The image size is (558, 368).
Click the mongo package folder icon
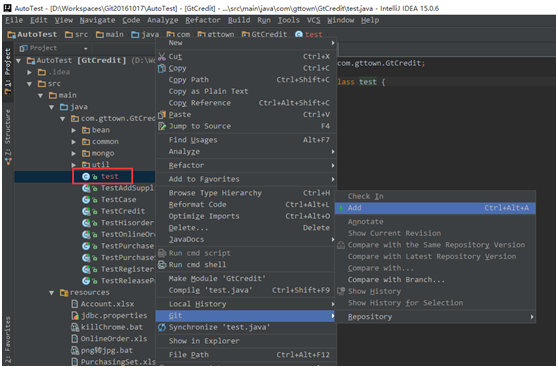(x=86, y=154)
